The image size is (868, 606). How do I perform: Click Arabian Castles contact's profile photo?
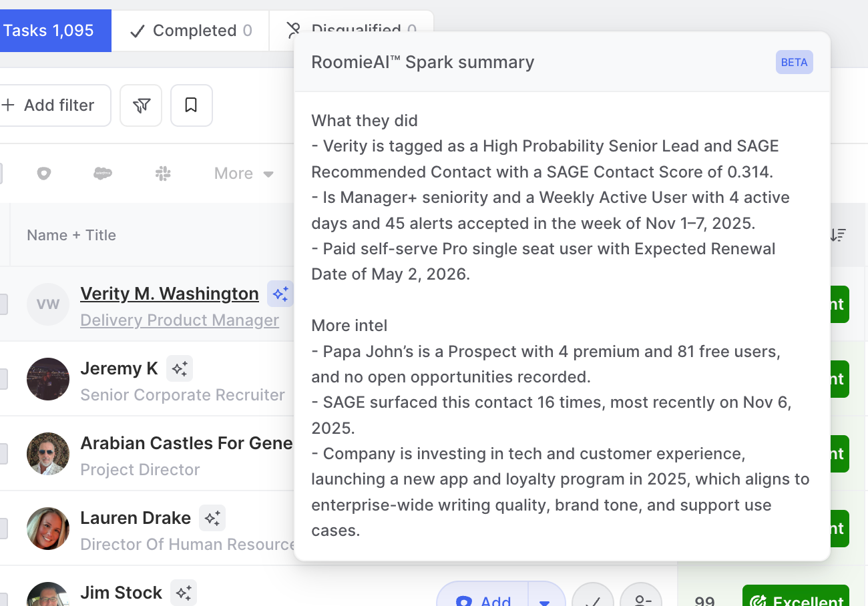click(48, 454)
